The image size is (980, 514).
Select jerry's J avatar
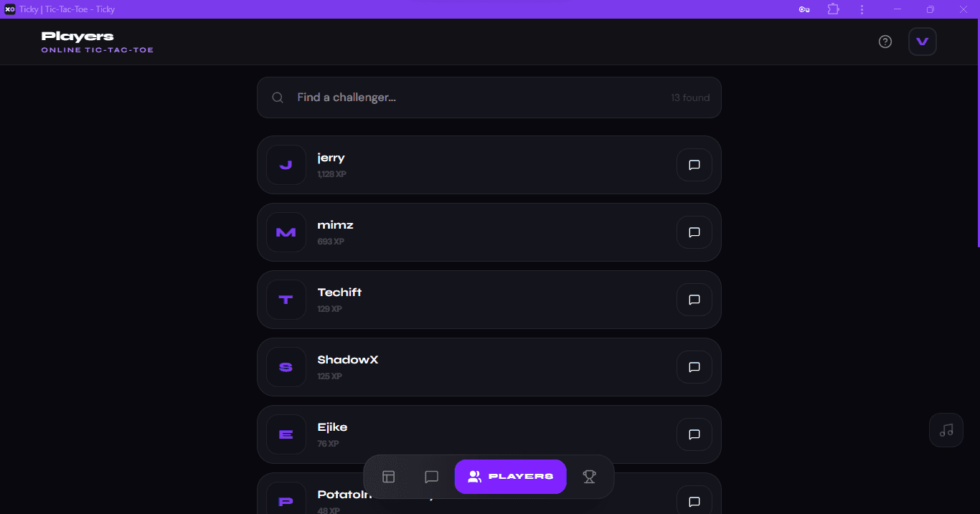286,165
